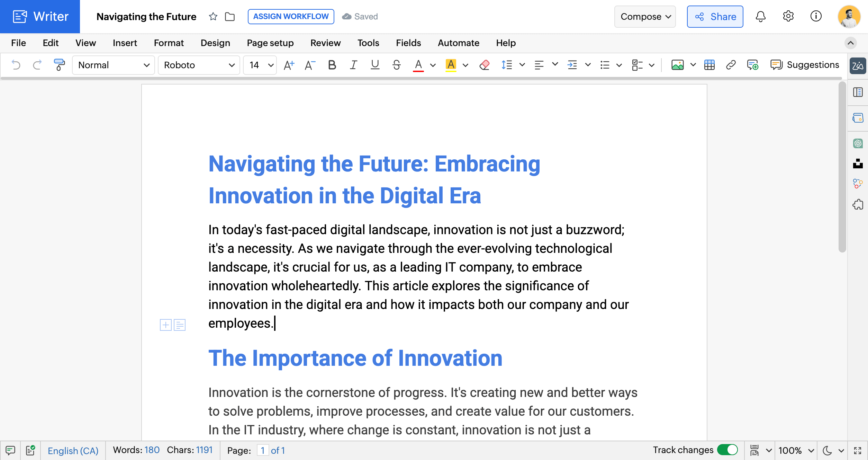Insert a link via chain icon

coord(731,65)
